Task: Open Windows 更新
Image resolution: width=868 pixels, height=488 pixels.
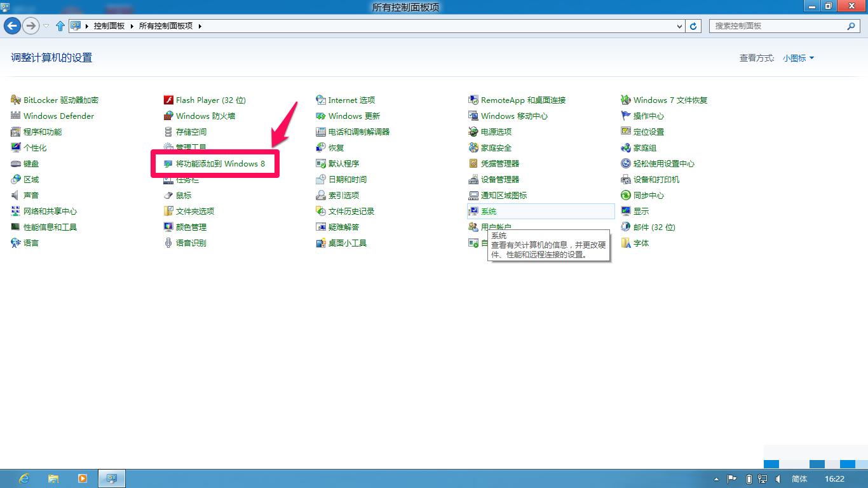Action: pos(355,116)
